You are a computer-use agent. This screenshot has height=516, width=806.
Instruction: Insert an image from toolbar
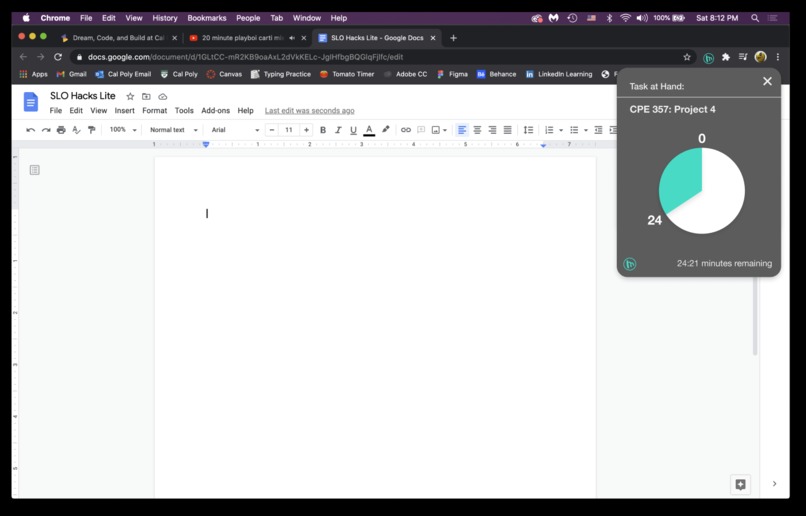pos(435,130)
